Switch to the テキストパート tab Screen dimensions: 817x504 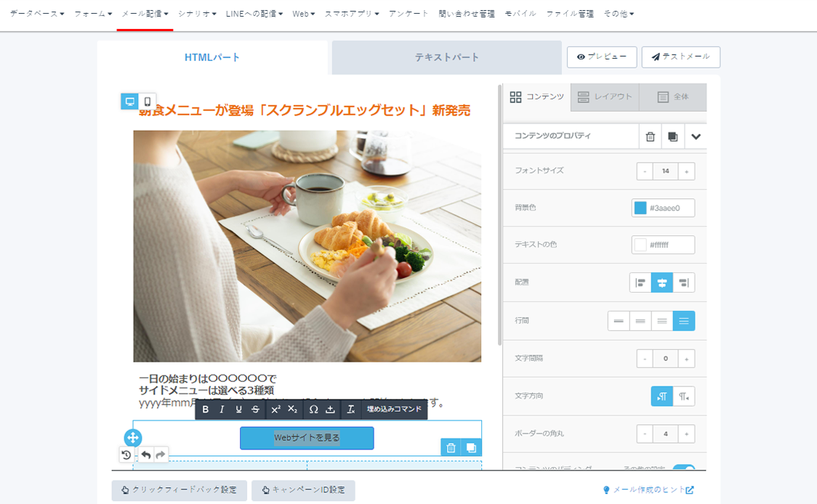[x=446, y=57]
